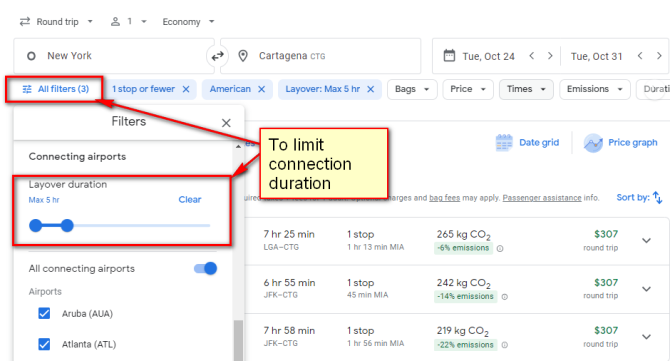
Task: Click the Connecting airports heading
Action: click(x=77, y=156)
